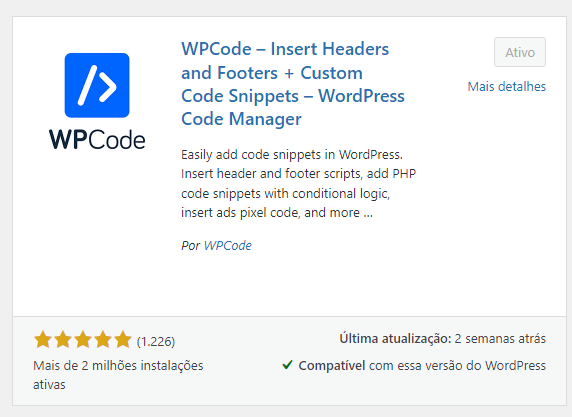This screenshot has width=572, height=417.
Task: Open the WPCode plugin title link
Action: pyautogui.click(x=293, y=84)
